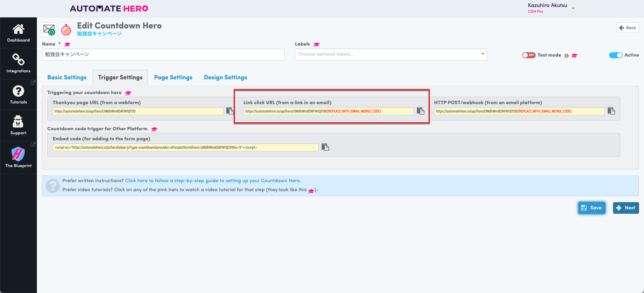Open The Blueprint shield icon
The image size is (644, 293).
pyautogui.click(x=18, y=154)
